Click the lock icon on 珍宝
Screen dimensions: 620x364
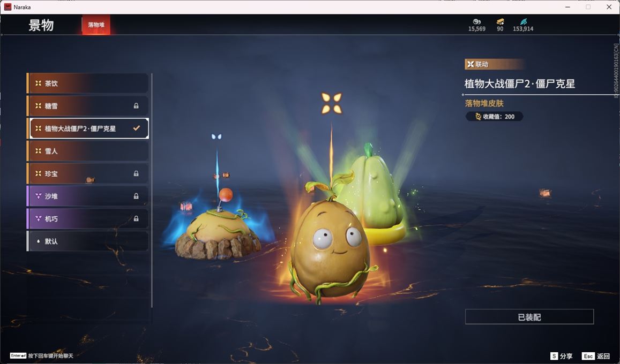[x=136, y=173]
